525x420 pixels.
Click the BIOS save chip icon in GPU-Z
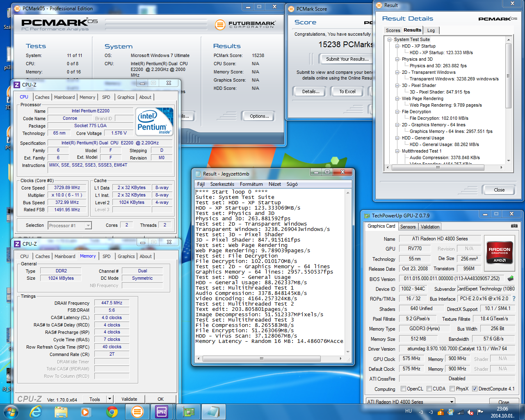[511, 278]
